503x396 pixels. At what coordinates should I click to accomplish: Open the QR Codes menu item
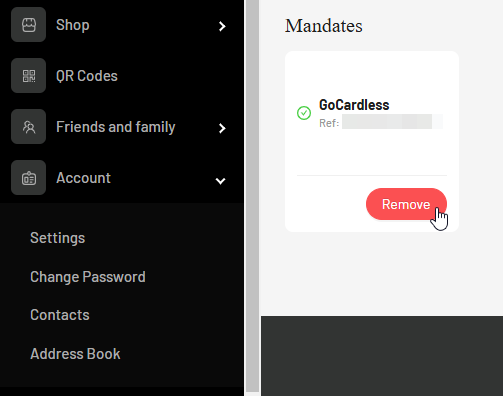87,76
